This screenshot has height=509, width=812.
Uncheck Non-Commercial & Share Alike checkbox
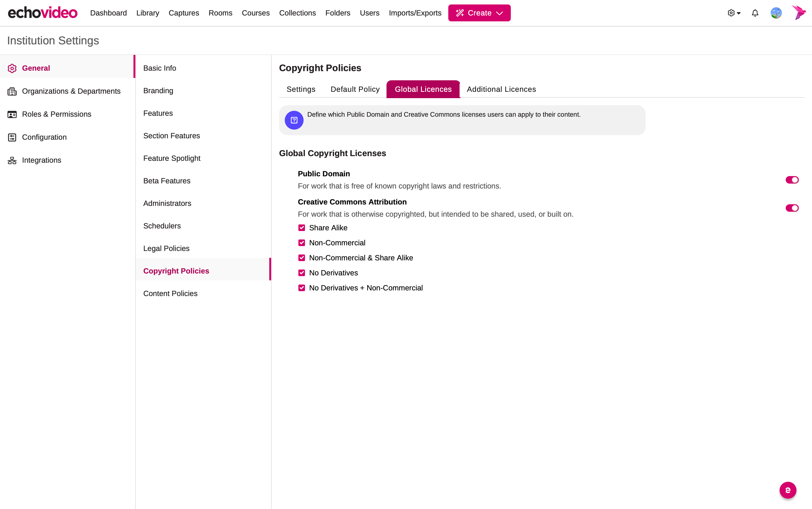pyautogui.click(x=301, y=258)
